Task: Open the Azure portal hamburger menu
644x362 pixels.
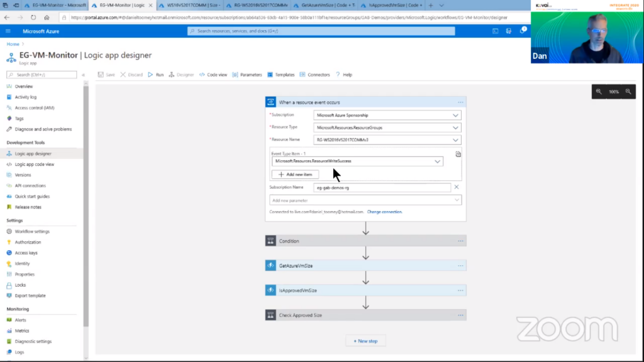Action: click(x=8, y=31)
